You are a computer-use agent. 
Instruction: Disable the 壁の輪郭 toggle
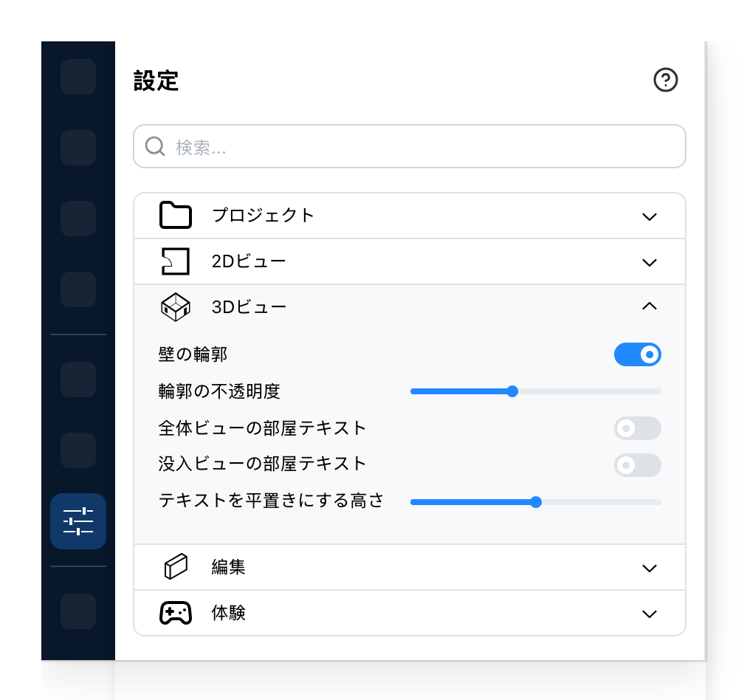coord(638,354)
